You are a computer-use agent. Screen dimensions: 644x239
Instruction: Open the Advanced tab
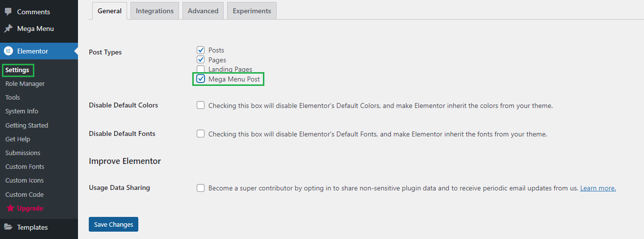pyautogui.click(x=203, y=11)
